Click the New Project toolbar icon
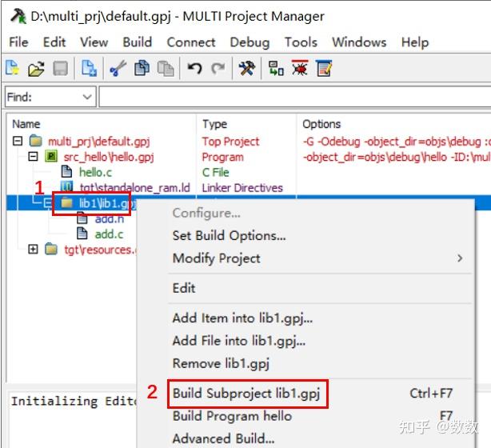 pyautogui.click(x=13, y=68)
